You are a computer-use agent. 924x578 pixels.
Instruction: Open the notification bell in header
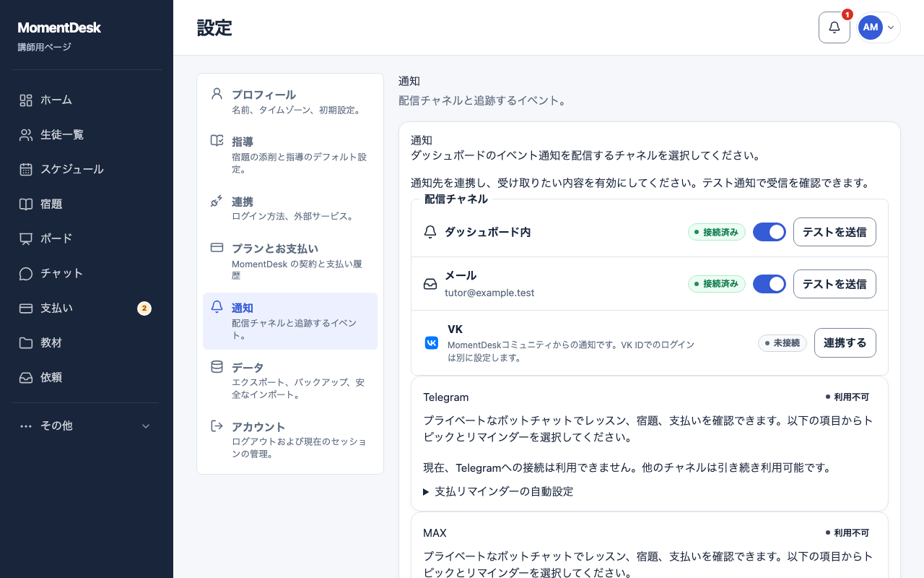tap(834, 27)
